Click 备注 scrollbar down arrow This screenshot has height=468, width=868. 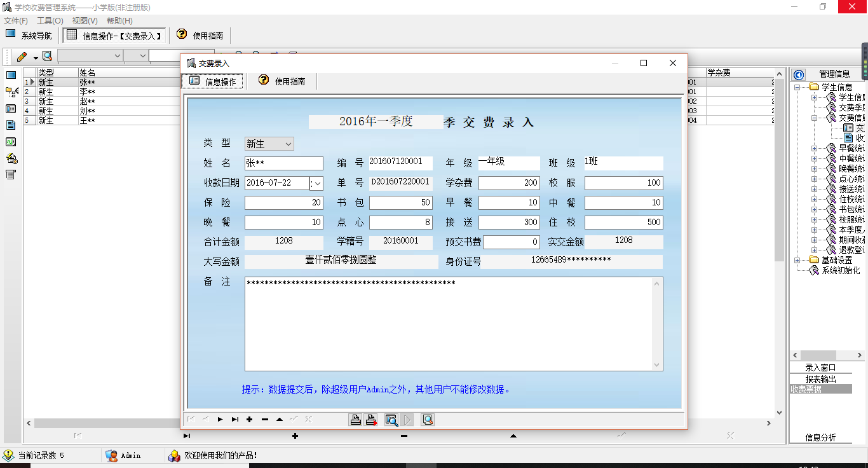(x=657, y=364)
